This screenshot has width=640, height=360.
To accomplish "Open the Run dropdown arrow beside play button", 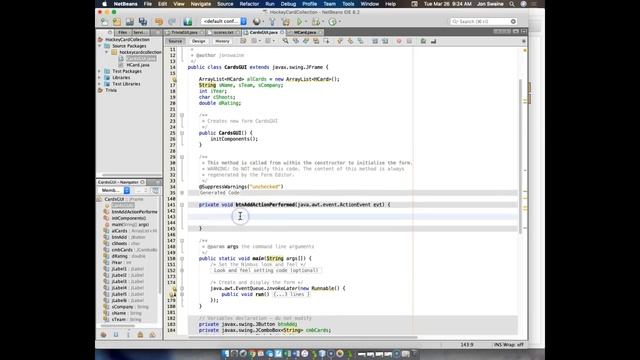I will pyautogui.click(x=306, y=22).
